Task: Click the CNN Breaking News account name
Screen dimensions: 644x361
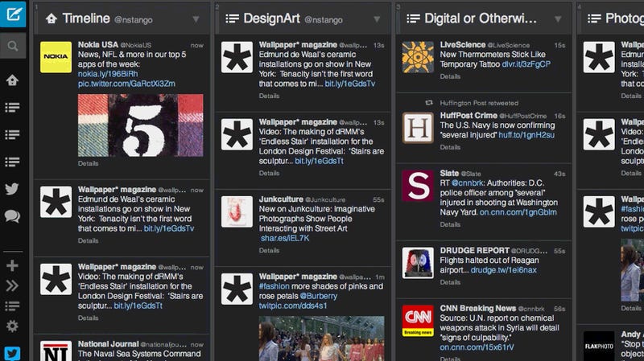Action: click(477, 308)
